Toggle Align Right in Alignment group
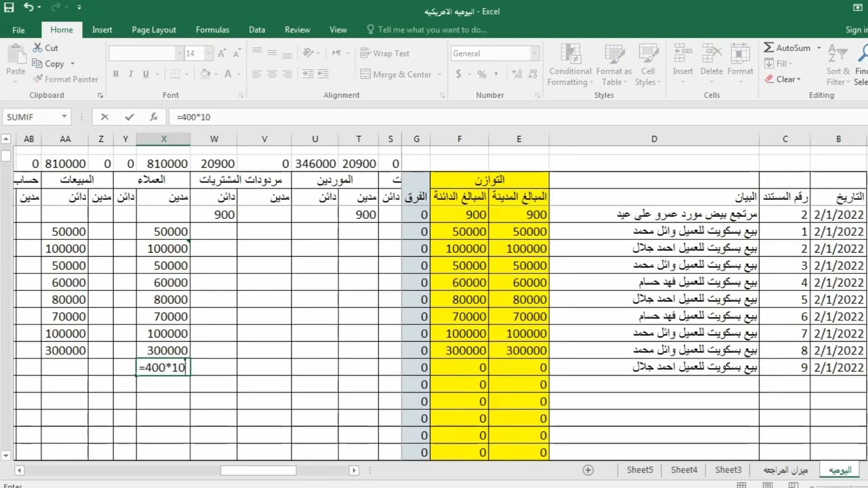The width and height of the screenshot is (868, 488). 288,75
